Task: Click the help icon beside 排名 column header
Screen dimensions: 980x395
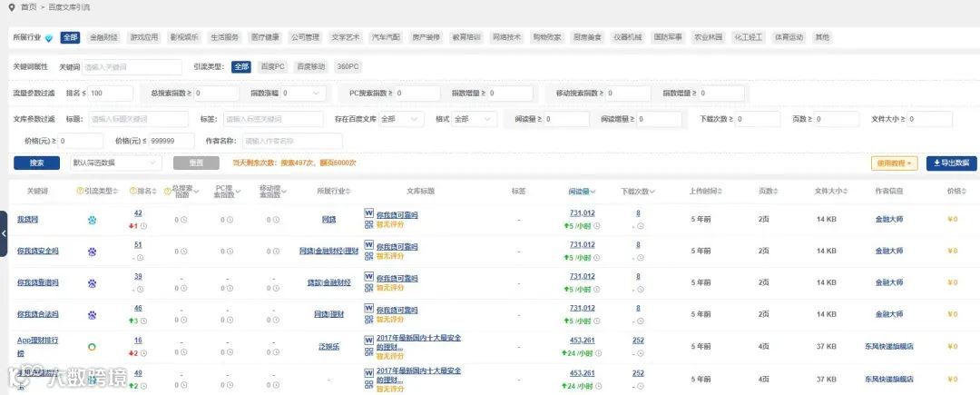Action: pos(132,191)
